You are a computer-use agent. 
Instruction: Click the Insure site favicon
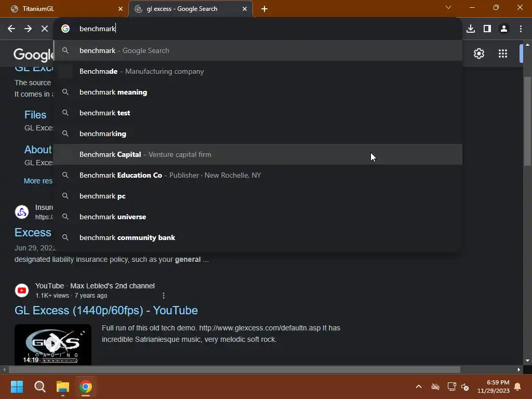click(22, 212)
